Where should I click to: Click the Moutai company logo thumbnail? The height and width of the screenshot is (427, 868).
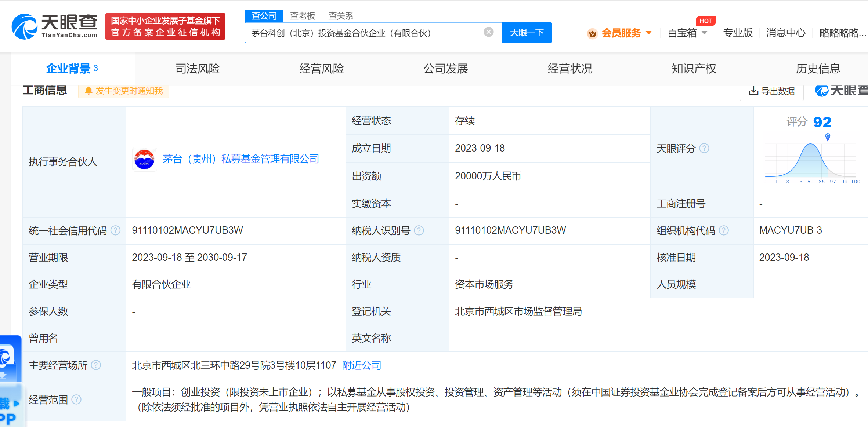point(144,159)
